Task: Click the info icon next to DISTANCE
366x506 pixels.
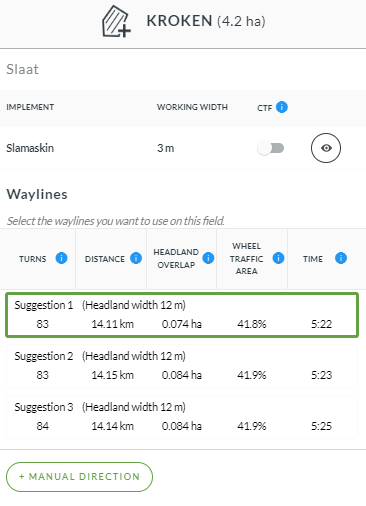Action: click(x=136, y=258)
